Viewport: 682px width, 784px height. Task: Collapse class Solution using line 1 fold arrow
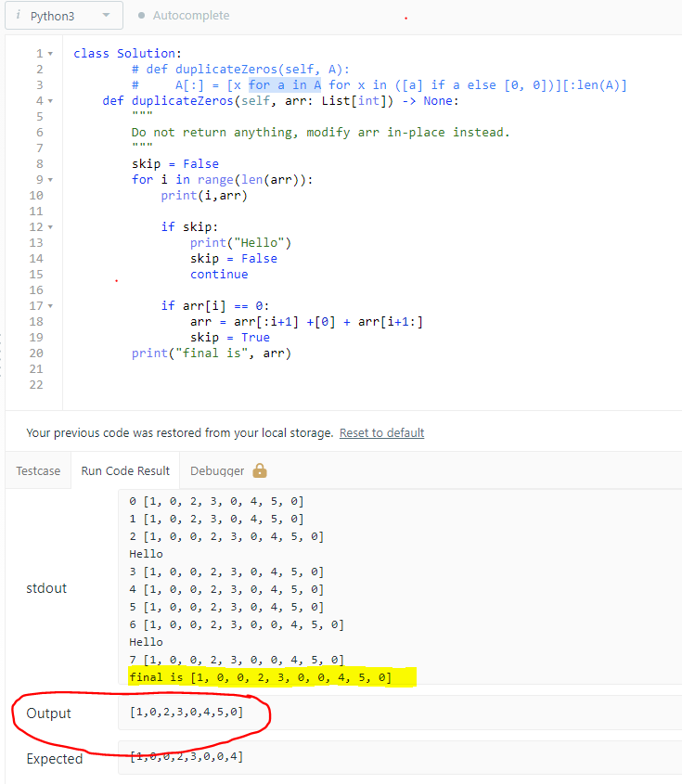coord(50,54)
